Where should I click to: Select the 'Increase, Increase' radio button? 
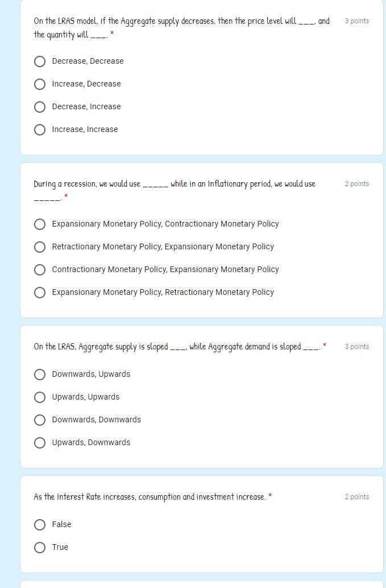40,130
